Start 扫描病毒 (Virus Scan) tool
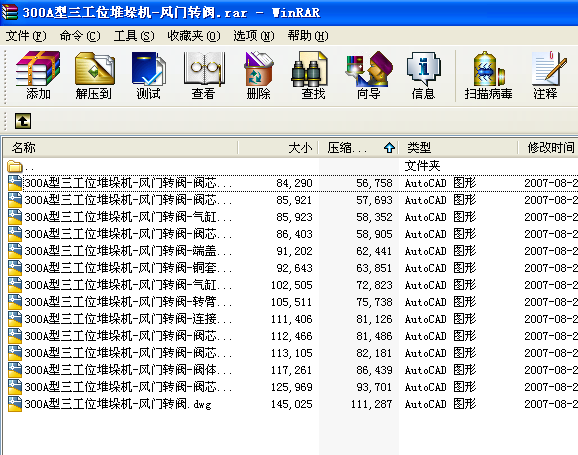Viewport: 578px width, 455px height. click(488, 76)
